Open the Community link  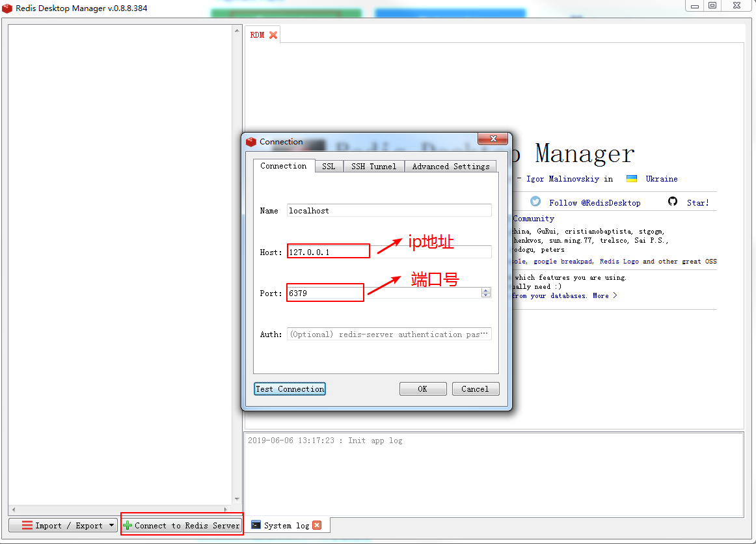[x=533, y=219]
